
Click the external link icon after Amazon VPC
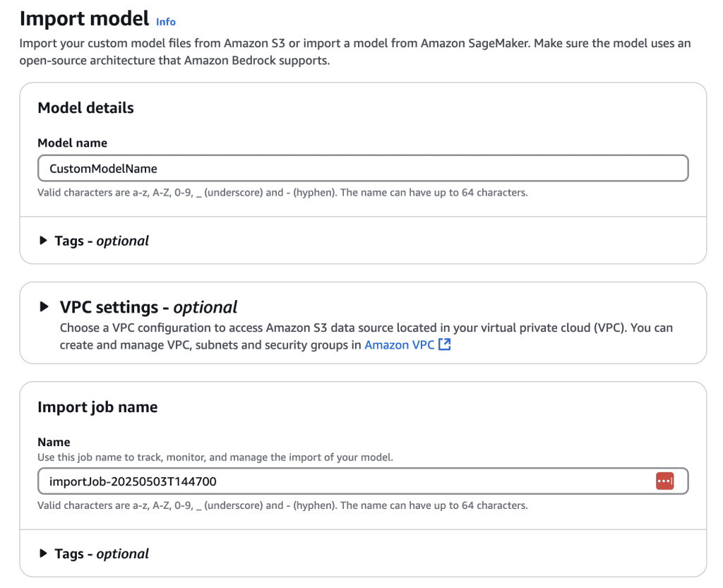tap(444, 345)
